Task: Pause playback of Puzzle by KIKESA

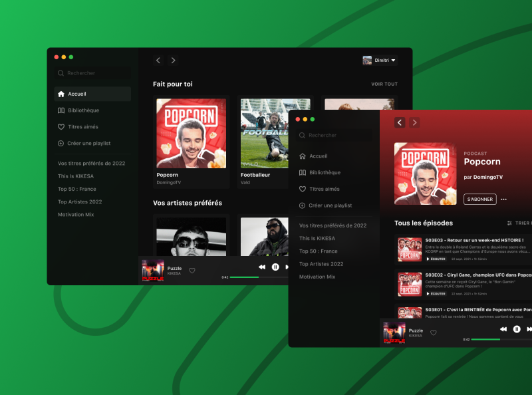Action: point(276,267)
